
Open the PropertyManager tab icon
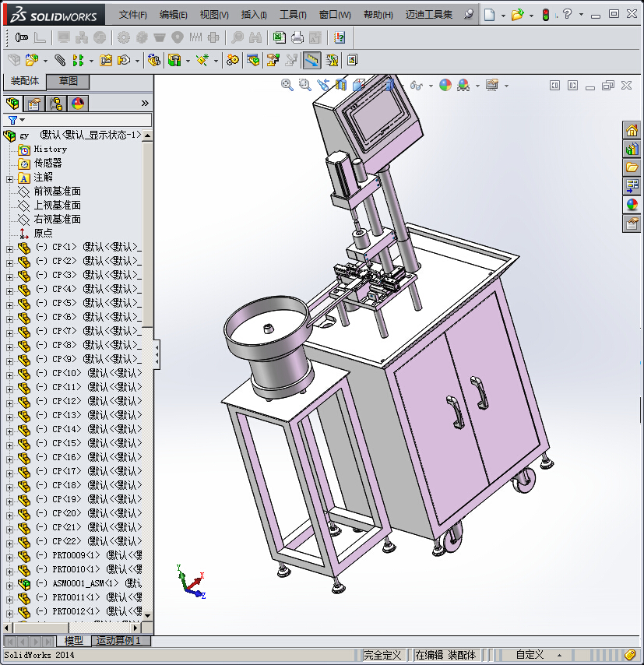[x=34, y=104]
